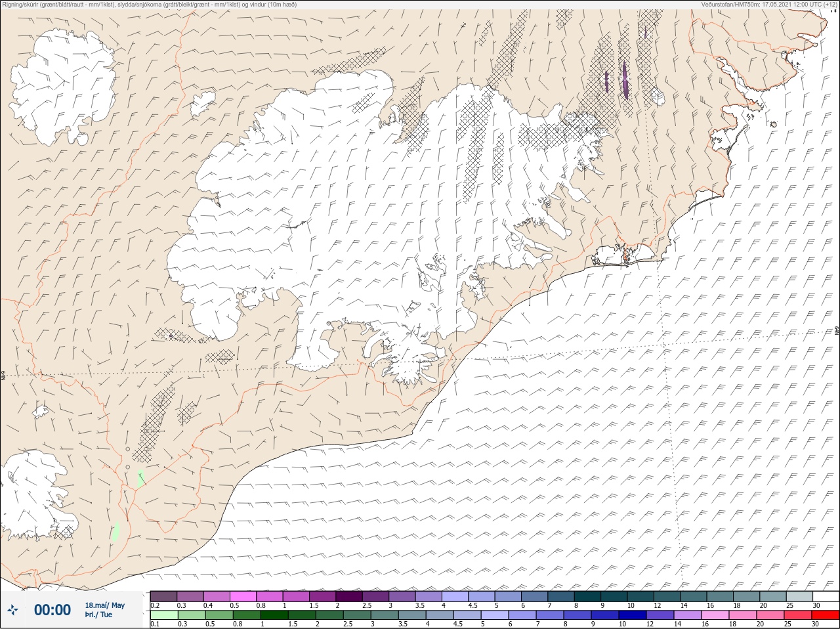Pick the pale green 0.1 swatch in lower legend
The image size is (840, 629).
click(x=163, y=615)
